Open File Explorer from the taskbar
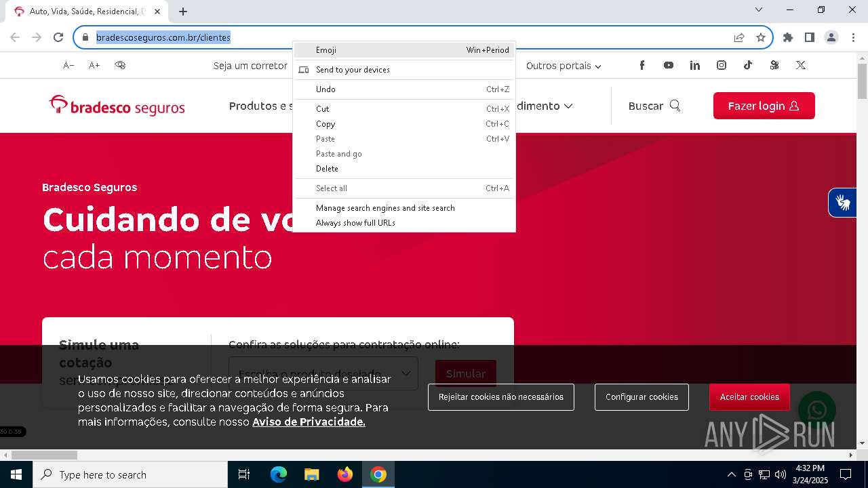This screenshot has height=488, width=868. [311, 474]
